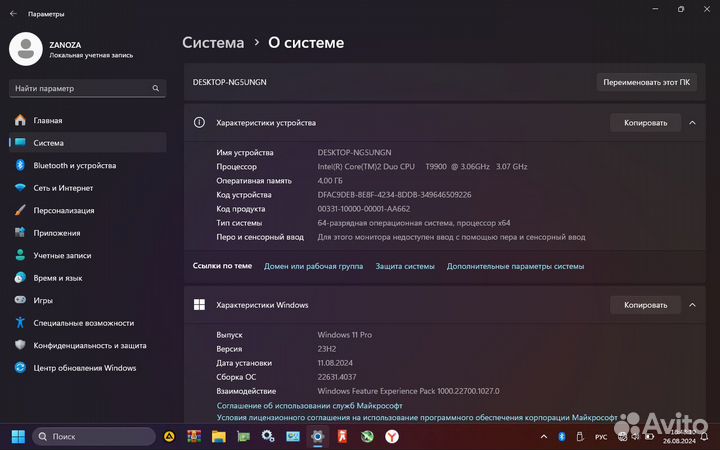Click the search magnifier in Найти параметр
720x450 pixels.
[x=156, y=88]
